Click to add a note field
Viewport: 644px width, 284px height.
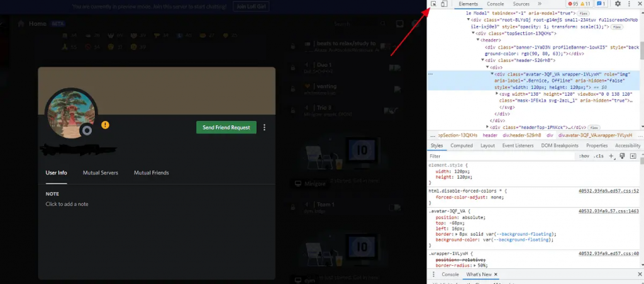click(67, 204)
